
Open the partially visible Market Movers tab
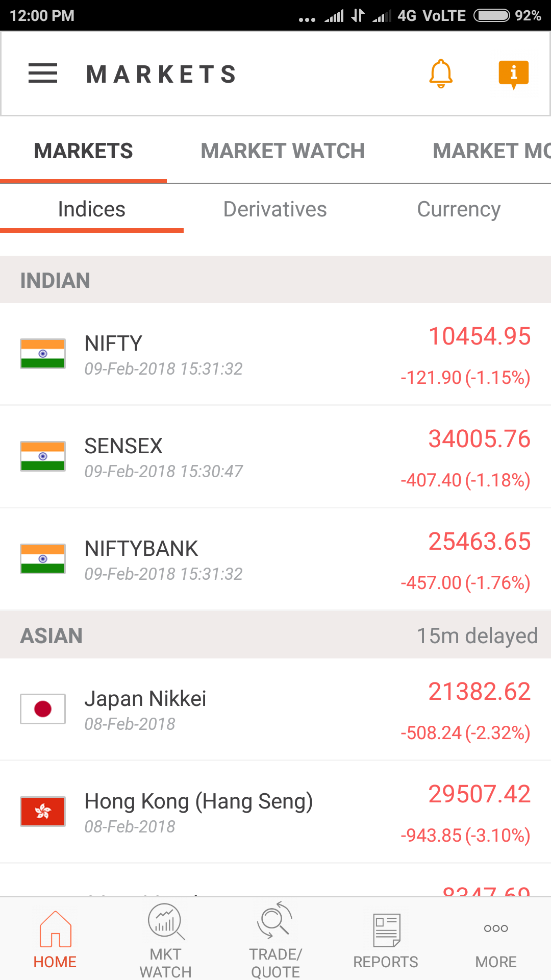tap(491, 151)
